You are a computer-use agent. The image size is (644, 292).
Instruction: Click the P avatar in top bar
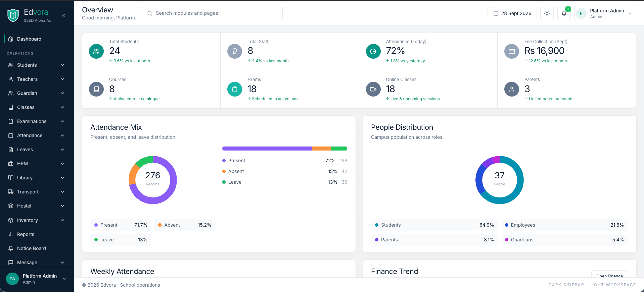point(581,13)
